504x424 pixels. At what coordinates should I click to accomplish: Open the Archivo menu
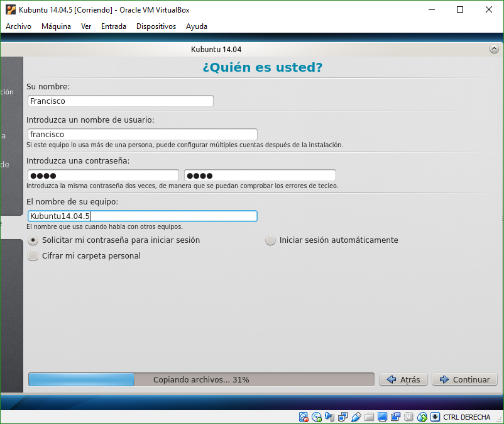(x=18, y=26)
